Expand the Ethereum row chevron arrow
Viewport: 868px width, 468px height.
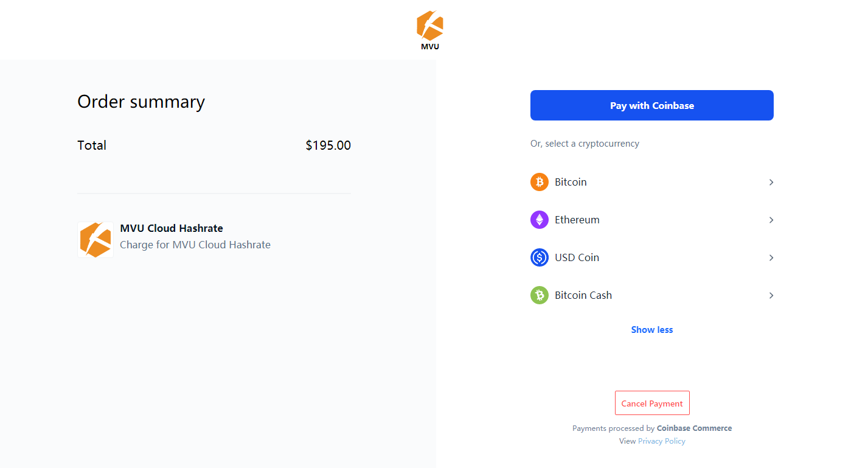click(x=771, y=220)
